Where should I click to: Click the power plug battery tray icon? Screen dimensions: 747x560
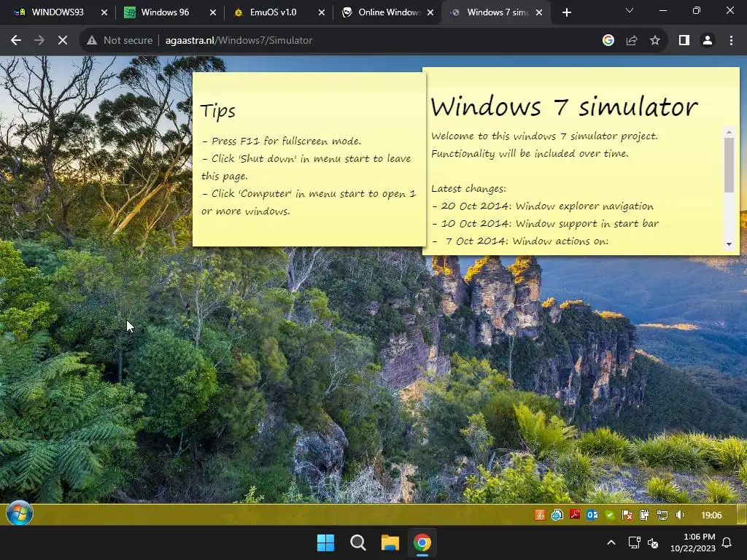click(x=645, y=515)
